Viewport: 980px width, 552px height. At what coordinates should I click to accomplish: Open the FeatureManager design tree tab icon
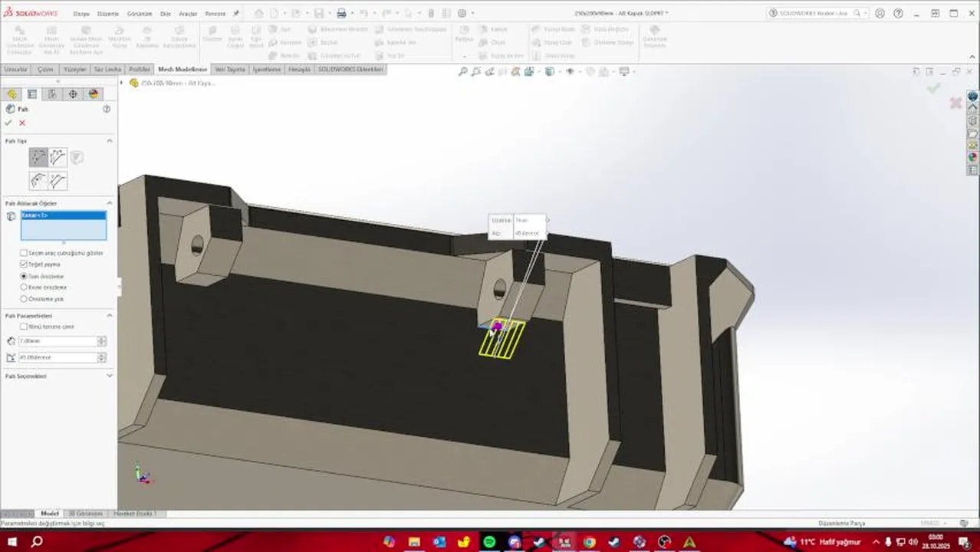pos(12,94)
